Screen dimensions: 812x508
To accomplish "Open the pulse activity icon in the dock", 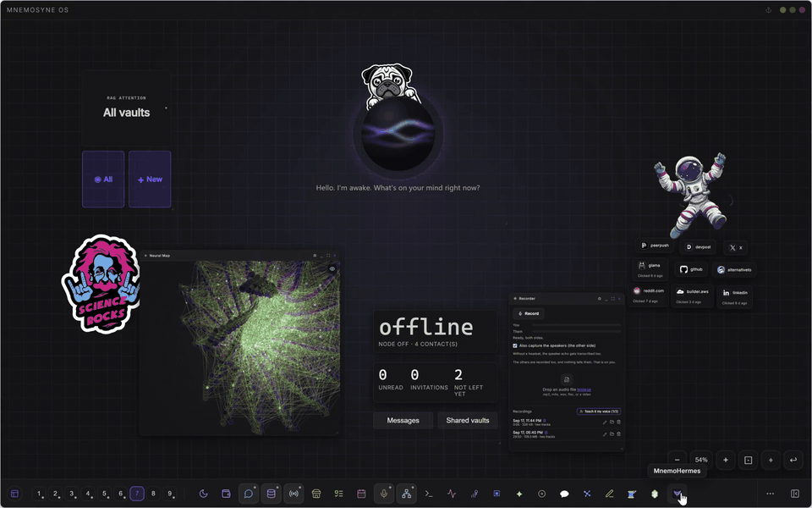I will click(x=452, y=494).
